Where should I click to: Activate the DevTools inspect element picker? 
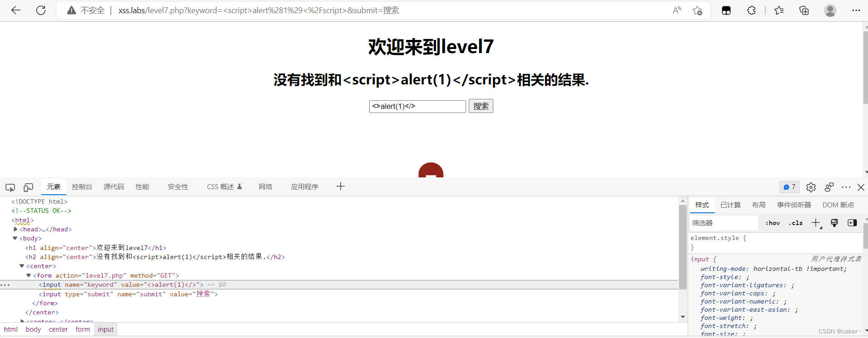(x=10, y=187)
